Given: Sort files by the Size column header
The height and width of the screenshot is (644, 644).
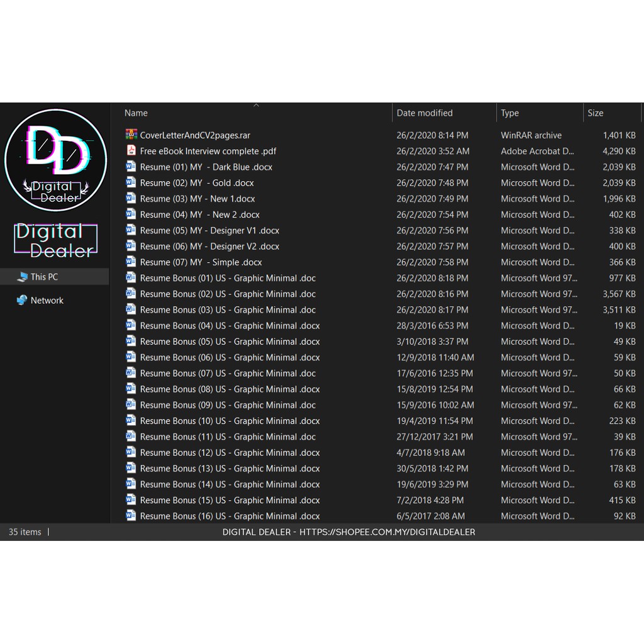Looking at the screenshot, I should 595,113.
